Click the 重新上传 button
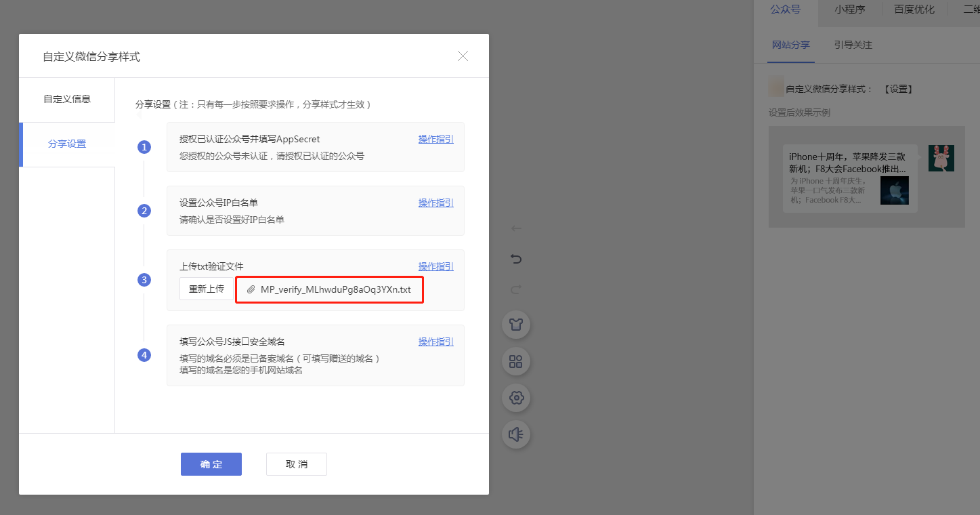The height and width of the screenshot is (515, 980). point(207,289)
